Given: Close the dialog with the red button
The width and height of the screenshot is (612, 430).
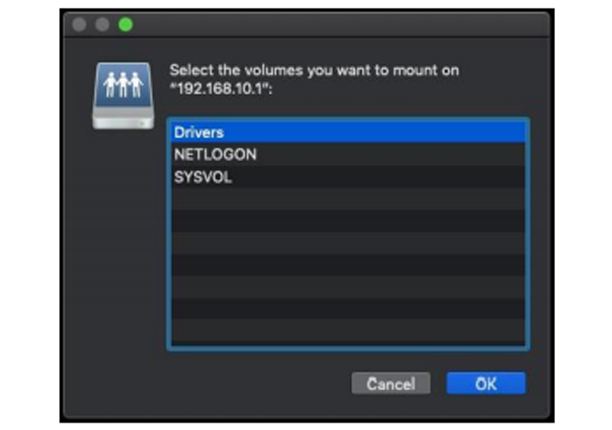Looking at the screenshot, I should click(81, 24).
